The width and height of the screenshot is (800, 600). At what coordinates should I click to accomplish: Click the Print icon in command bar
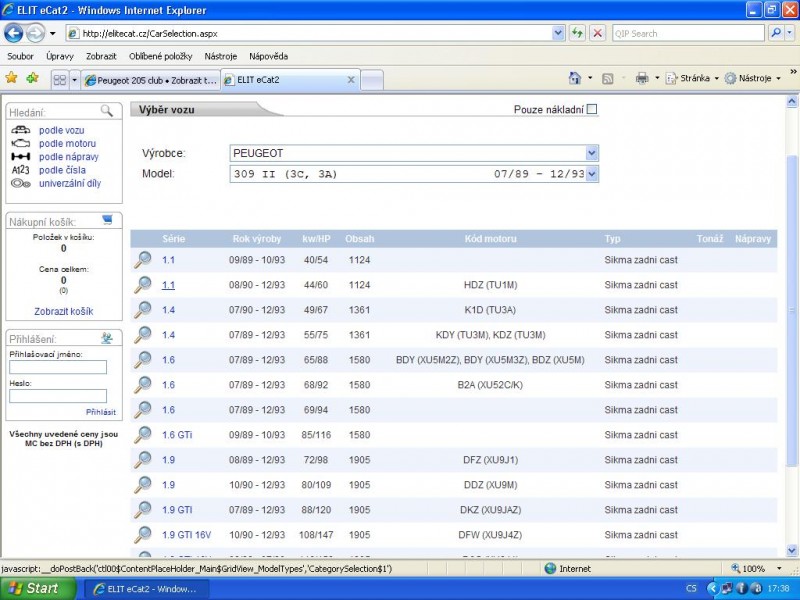coord(642,78)
